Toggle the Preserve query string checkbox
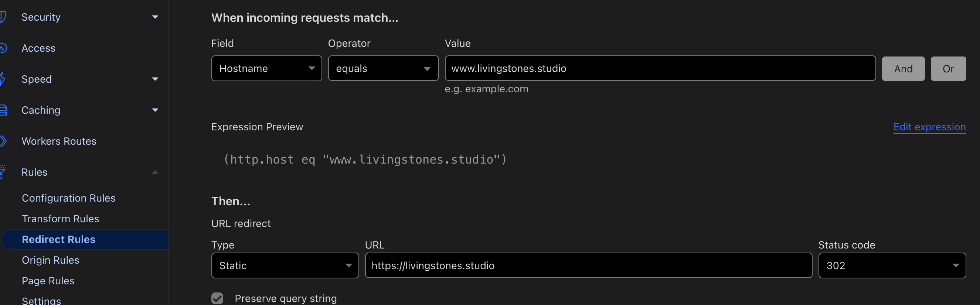The width and height of the screenshot is (980, 305). [x=217, y=298]
